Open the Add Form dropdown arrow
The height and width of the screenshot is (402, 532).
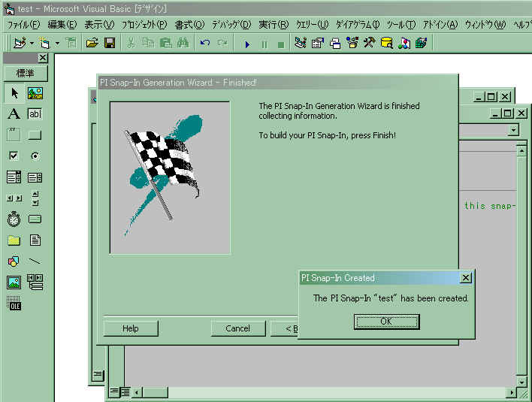click(57, 44)
